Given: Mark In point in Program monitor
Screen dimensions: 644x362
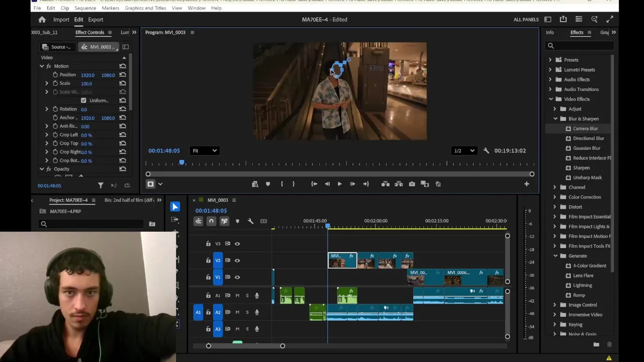Looking at the screenshot, I should pos(282,184).
